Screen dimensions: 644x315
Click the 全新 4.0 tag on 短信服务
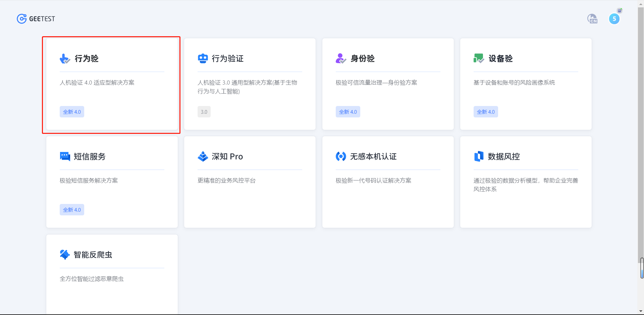click(x=72, y=209)
